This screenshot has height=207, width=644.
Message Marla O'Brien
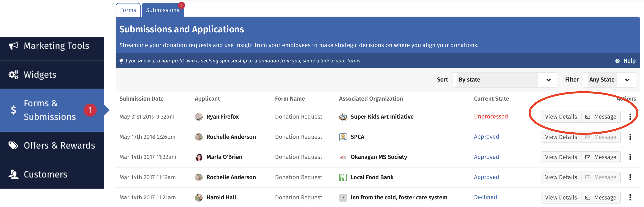point(601,157)
